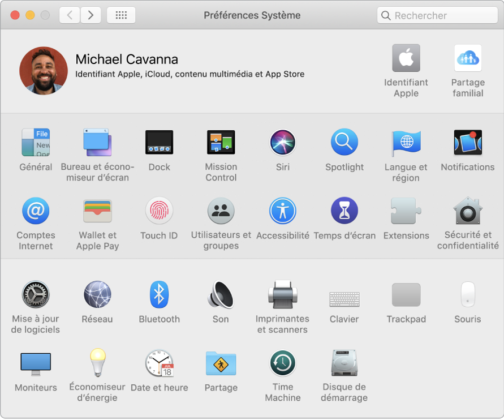Open the Siri preferences pane
This screenshot has height=420, width=504.
click(x=283, y=143)
